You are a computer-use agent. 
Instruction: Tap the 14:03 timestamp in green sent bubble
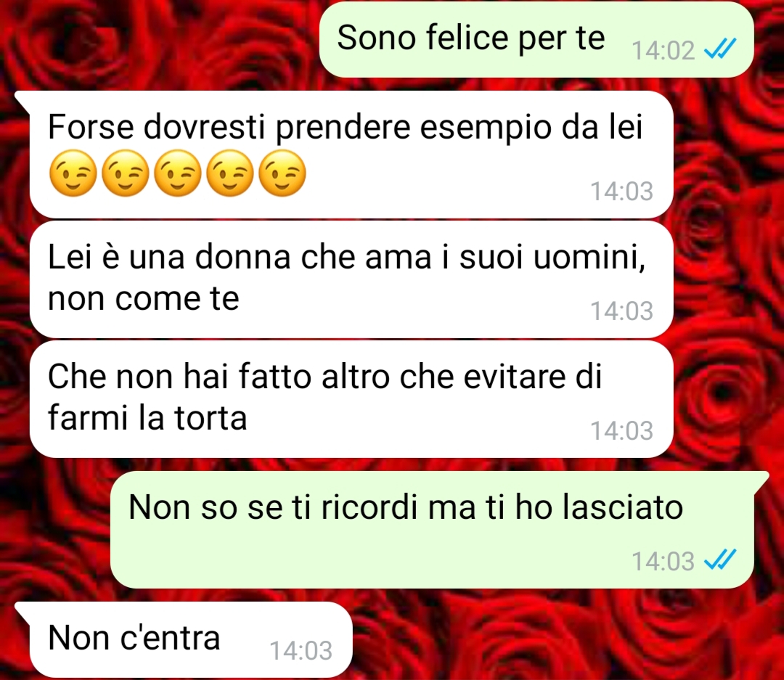click(663, 561)
